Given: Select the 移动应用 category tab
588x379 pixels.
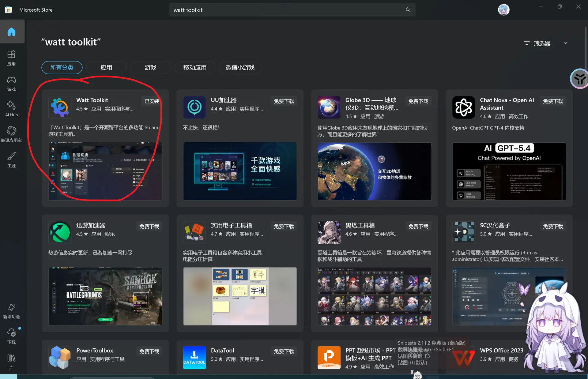Looking at the screenshot, I should click(195, 68).
